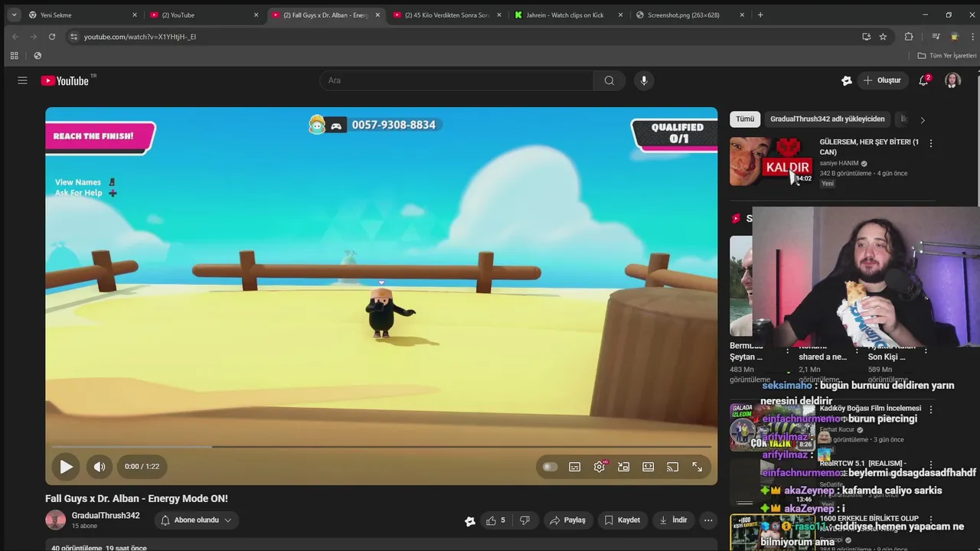Open Tüm Yer İşaretleri bookmarks folder

tap(947, 56)
